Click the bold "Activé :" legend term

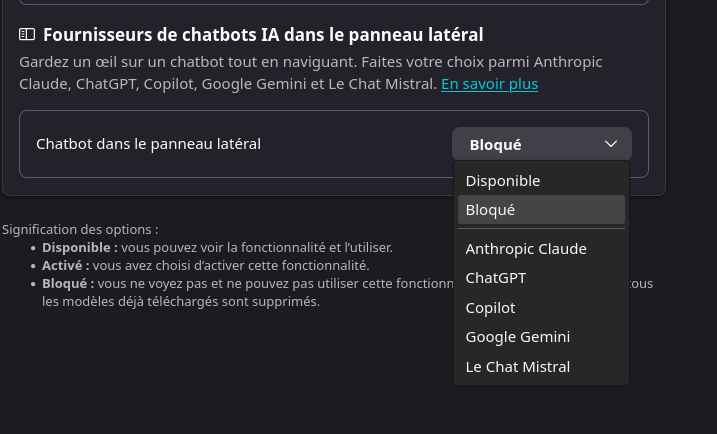point(66,265)
